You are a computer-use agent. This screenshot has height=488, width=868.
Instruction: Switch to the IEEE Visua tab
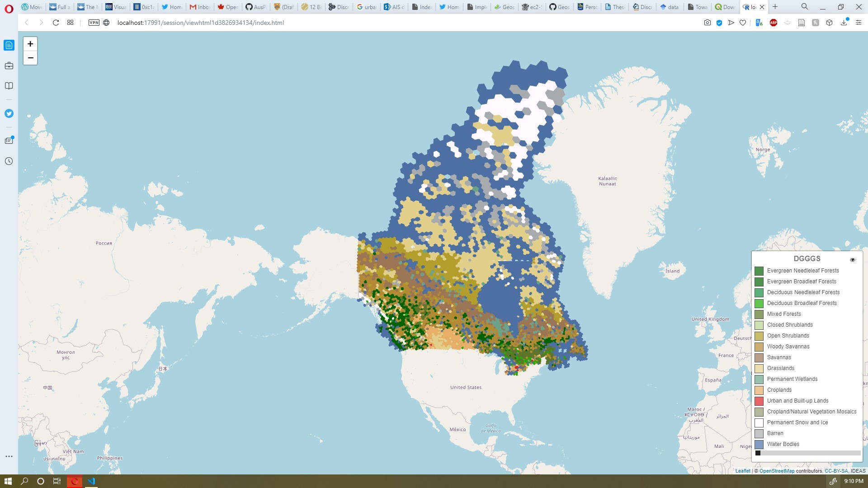(116, 7)
